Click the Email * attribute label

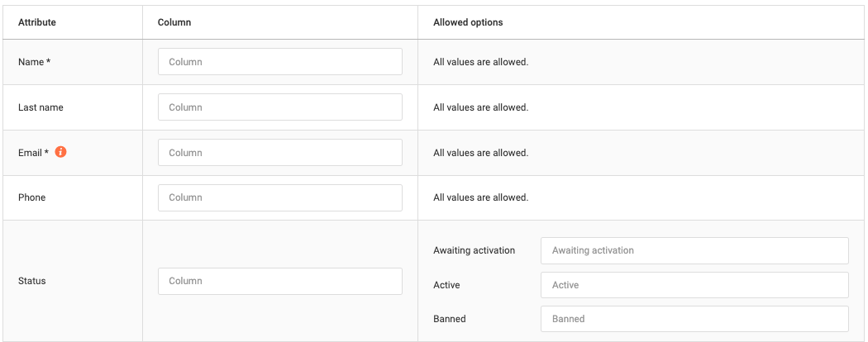coord(34,153)
